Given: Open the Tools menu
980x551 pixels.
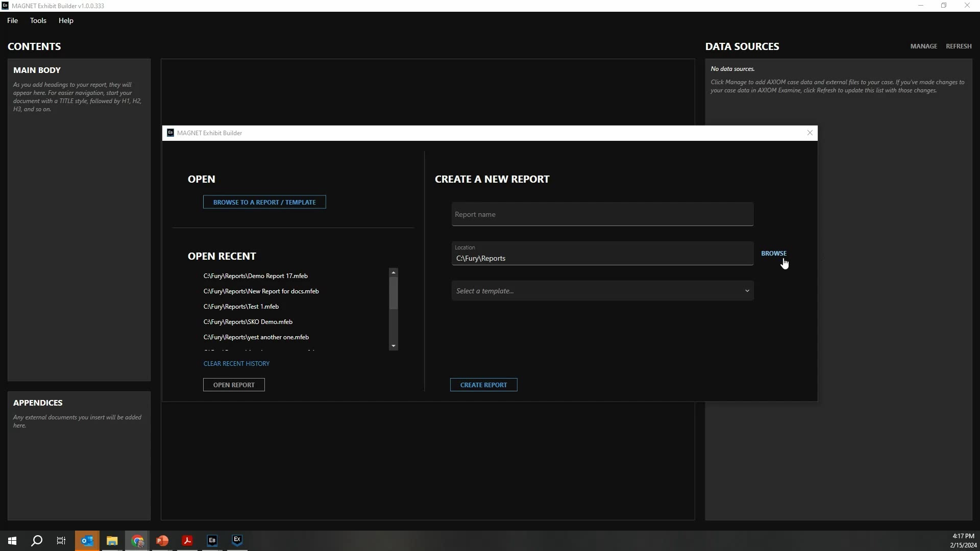Looking at the screenshot, I should pos(38,20).
